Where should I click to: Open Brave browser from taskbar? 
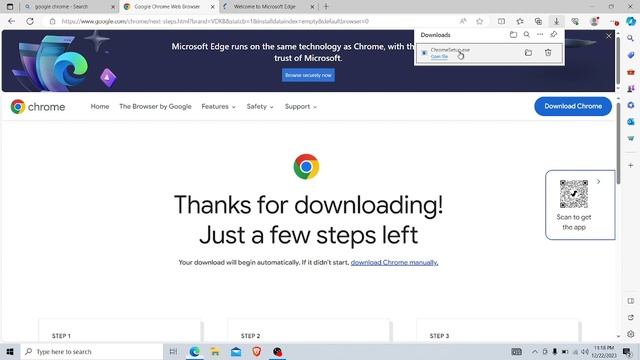click(257, 351)
